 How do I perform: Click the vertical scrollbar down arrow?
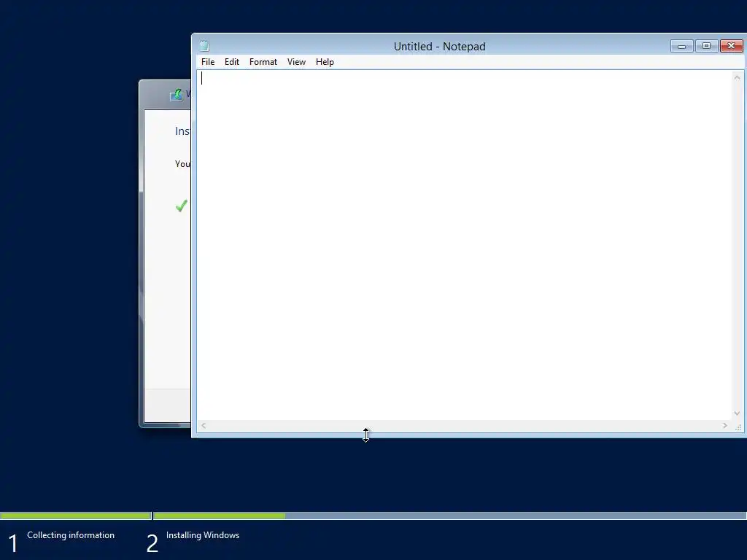(737, 413)
